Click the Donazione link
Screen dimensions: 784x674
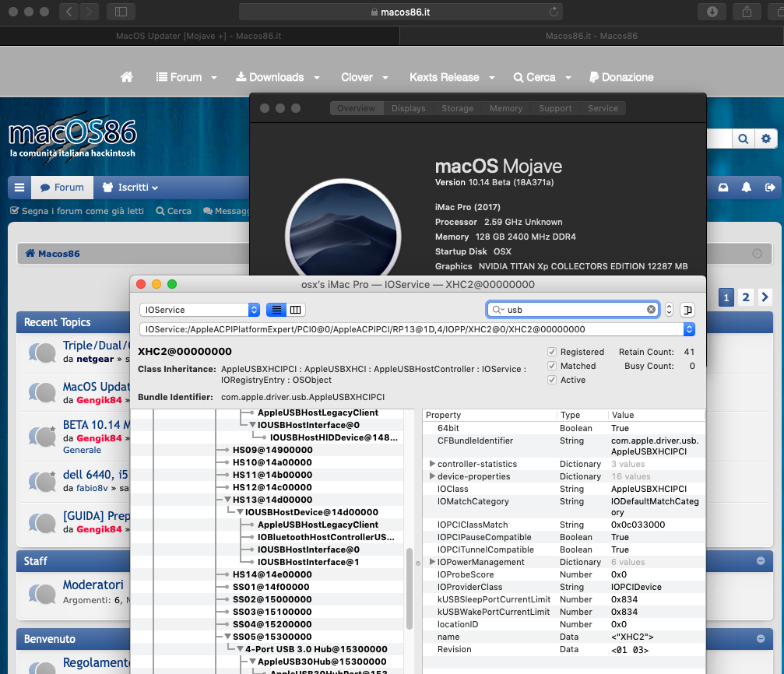[621, 77]
